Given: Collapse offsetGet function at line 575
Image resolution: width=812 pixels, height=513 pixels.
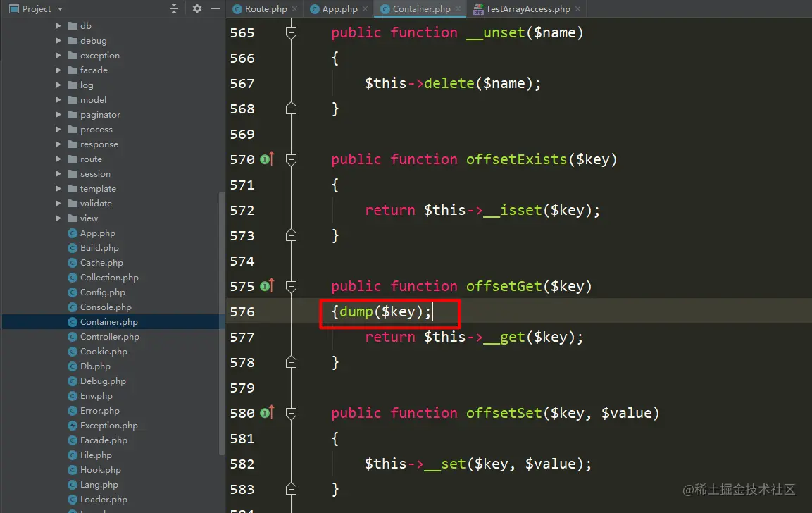Looking at the screenshot, I should [291, 287].
